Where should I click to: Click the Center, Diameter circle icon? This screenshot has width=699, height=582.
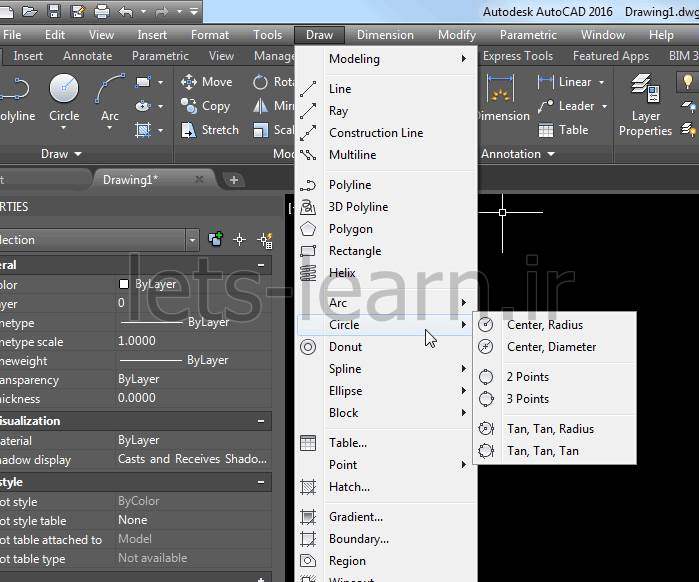pyautogui.click(x=485, y=346)
